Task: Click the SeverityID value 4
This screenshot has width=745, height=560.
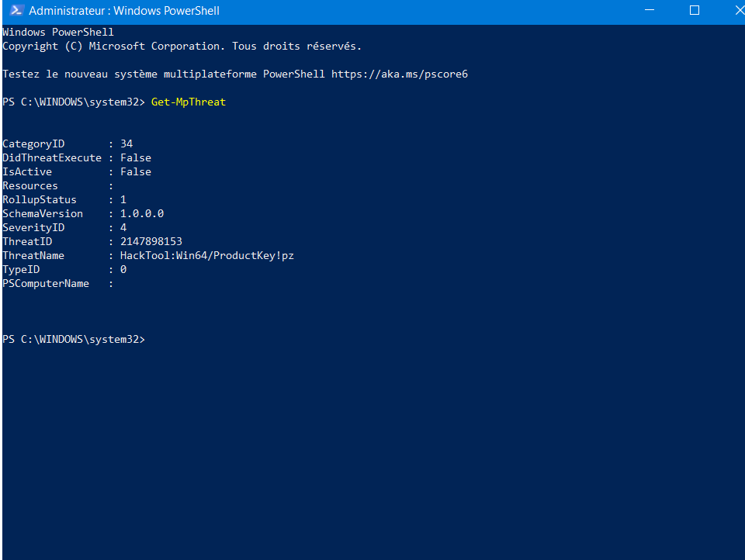Action: [123, 228]
